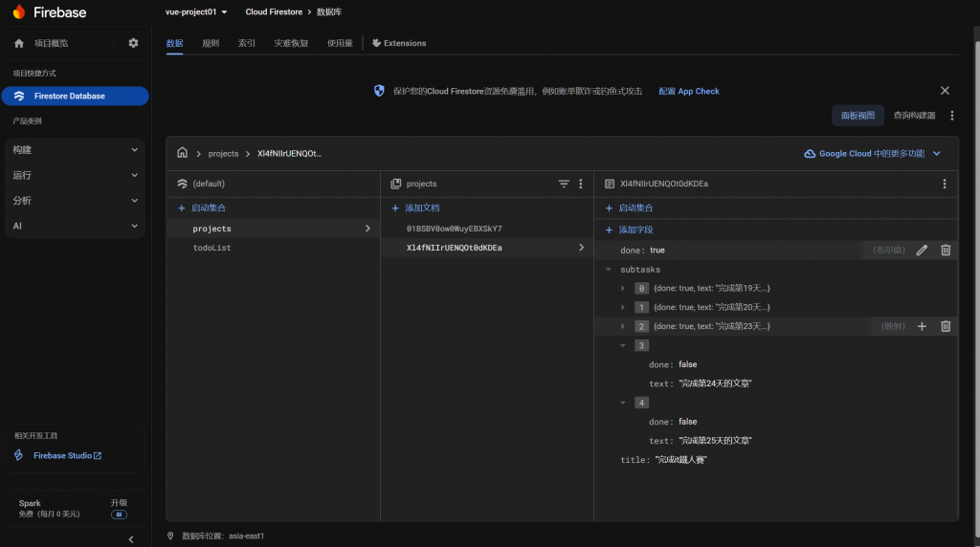Expand subtask item 2
Screen dimensions: 980x547
622,327
